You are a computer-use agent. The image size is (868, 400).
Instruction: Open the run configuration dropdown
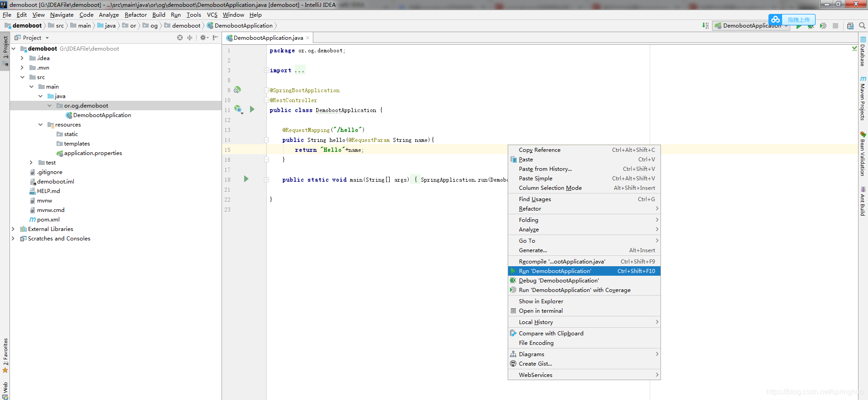pos(750,26)
